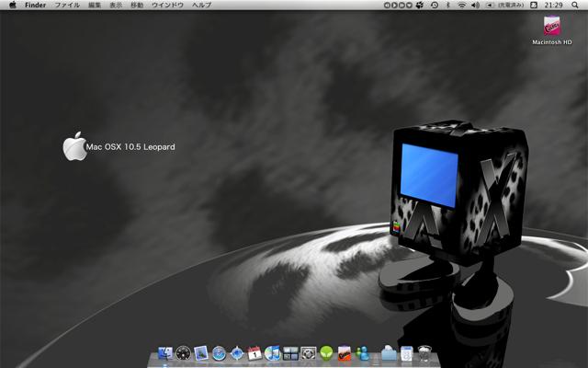The image size is (588, 368).
Task: Open the gray gear-framed Dock icon
Action: [309, 353]
